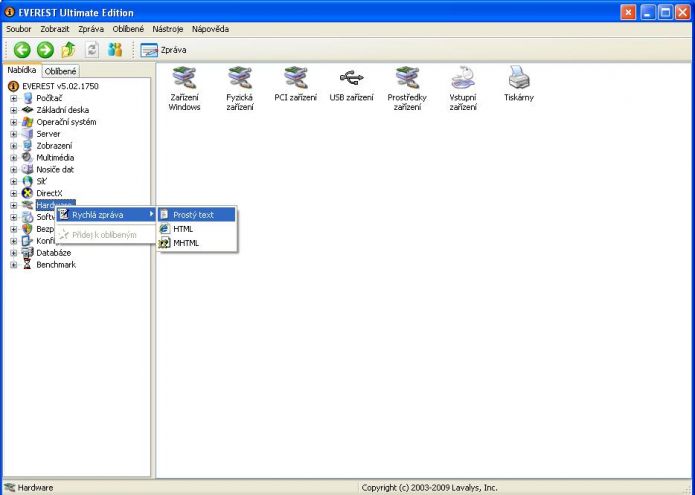Open the Zobrazit menu
This screenshot has width=695, height=495.
[55, 29]
